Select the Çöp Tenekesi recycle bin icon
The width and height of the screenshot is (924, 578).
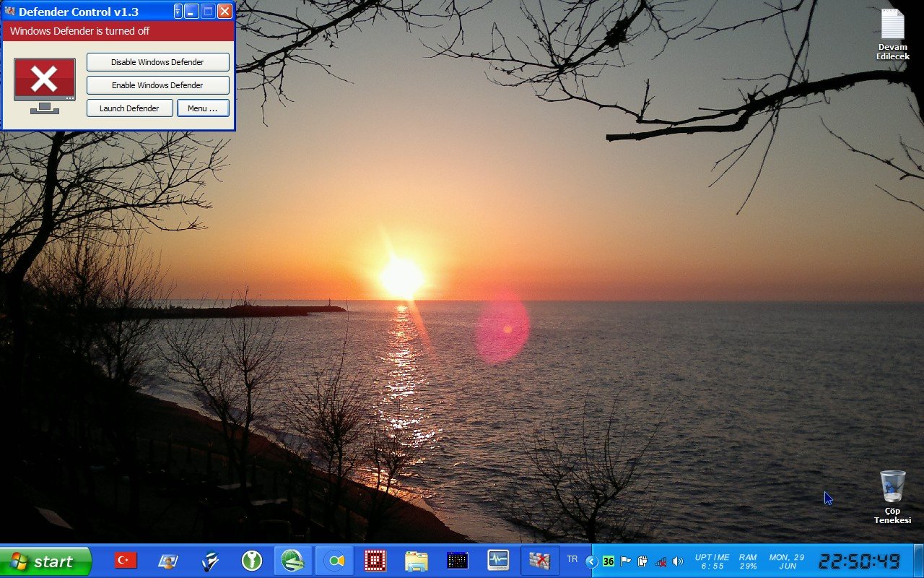tap(893, 497)
